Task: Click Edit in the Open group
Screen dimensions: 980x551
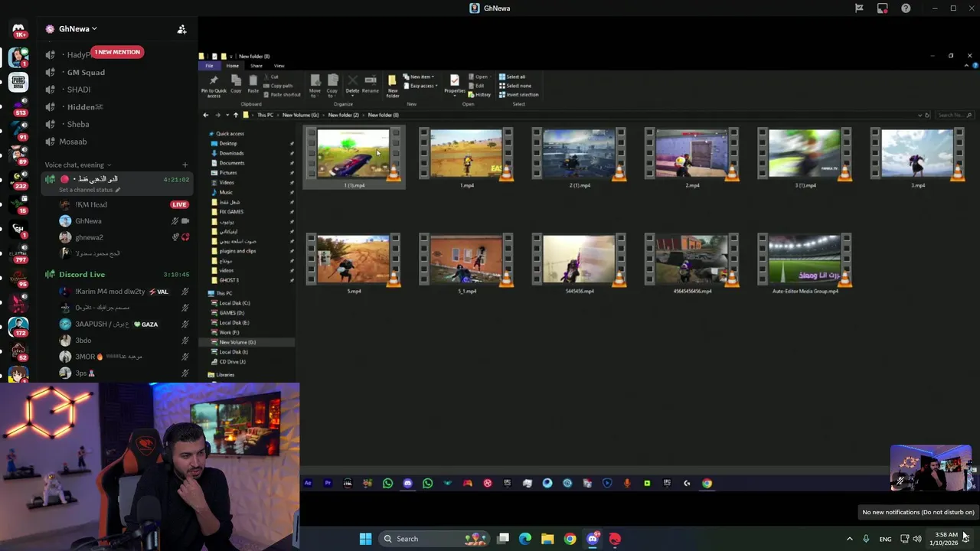Action: (x=476, y=86)
